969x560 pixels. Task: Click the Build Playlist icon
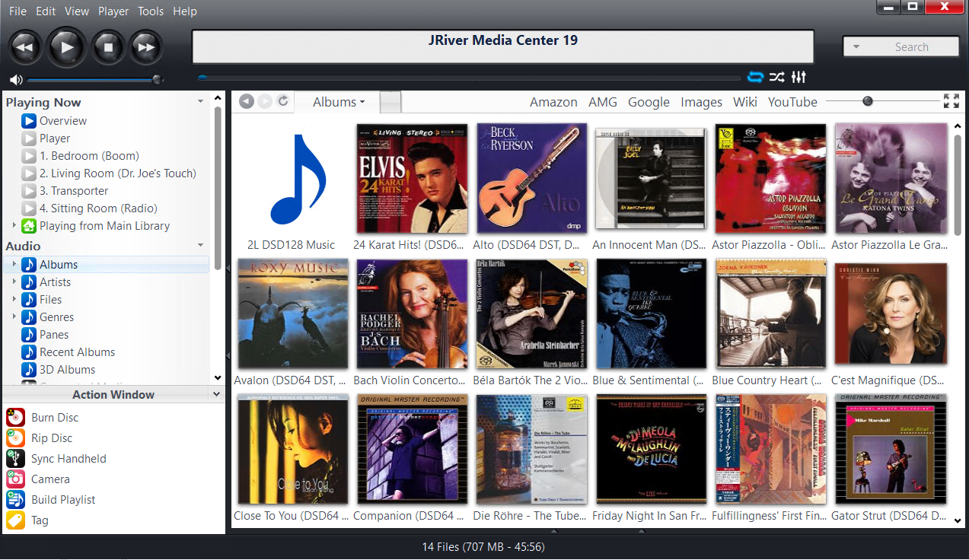[16, 499]
